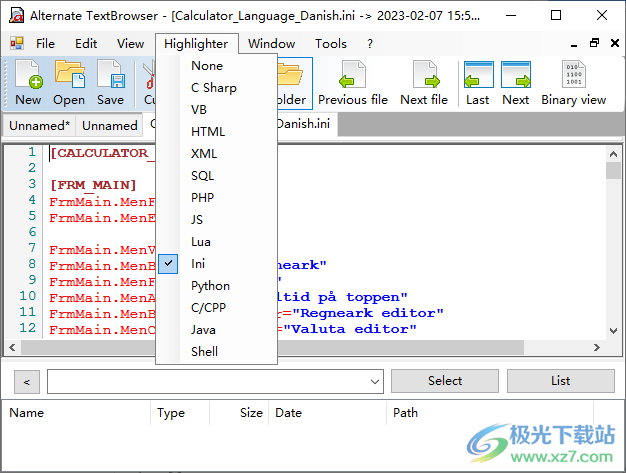Choose the C/CPP highlighter
626x473 pixels.
coord(216,308)
